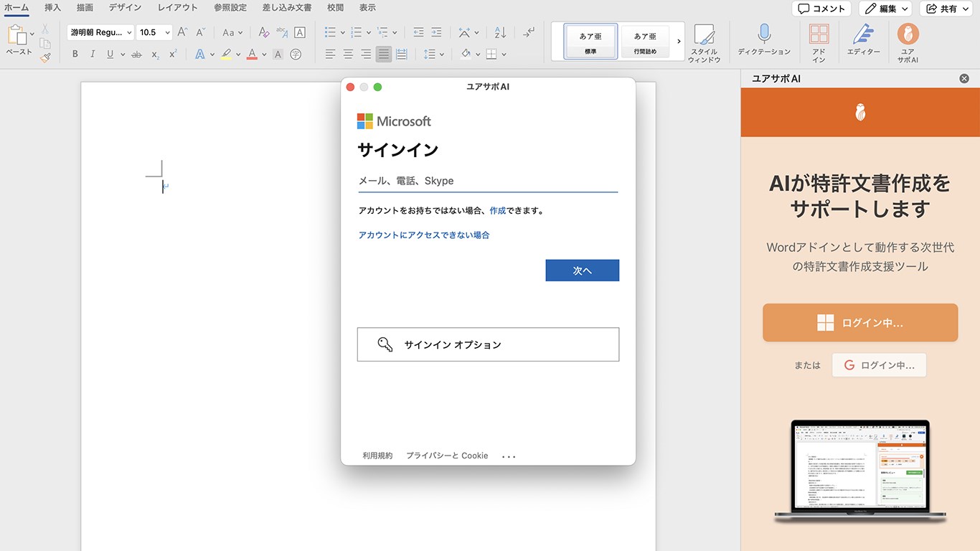Apply the red font color
Image resolution: width=980 pixels, height=551 pixels.
click(252, 55)
